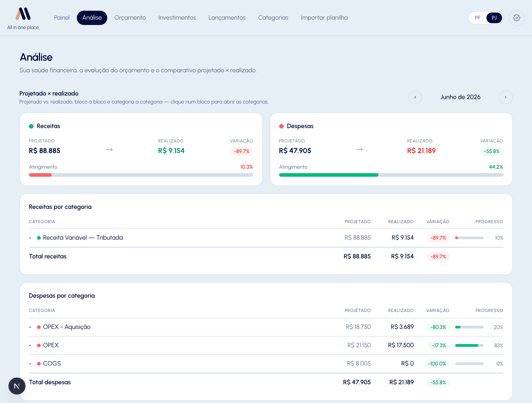
Task: Click red dot beside Despesas card title
Action: (281, 126)
